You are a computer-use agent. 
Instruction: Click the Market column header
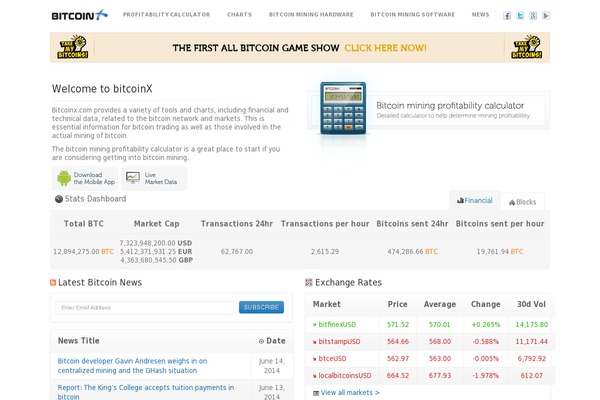click(326, 304)
